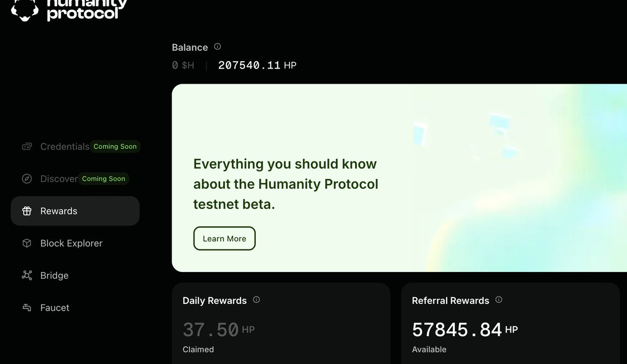Click the Discover compass icon
The width and height of the screenshot is (627, 364).
coord(27,178)
